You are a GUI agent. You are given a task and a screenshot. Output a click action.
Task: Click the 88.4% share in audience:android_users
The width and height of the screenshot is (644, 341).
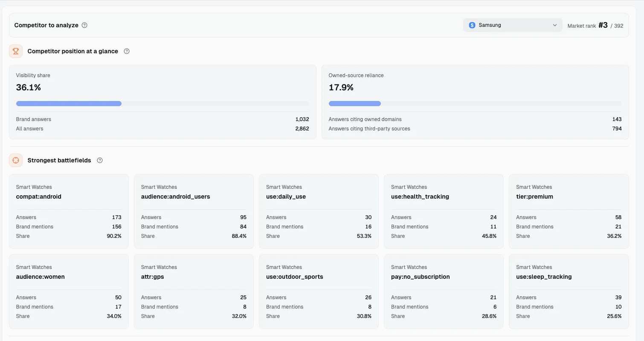(239, 236)
